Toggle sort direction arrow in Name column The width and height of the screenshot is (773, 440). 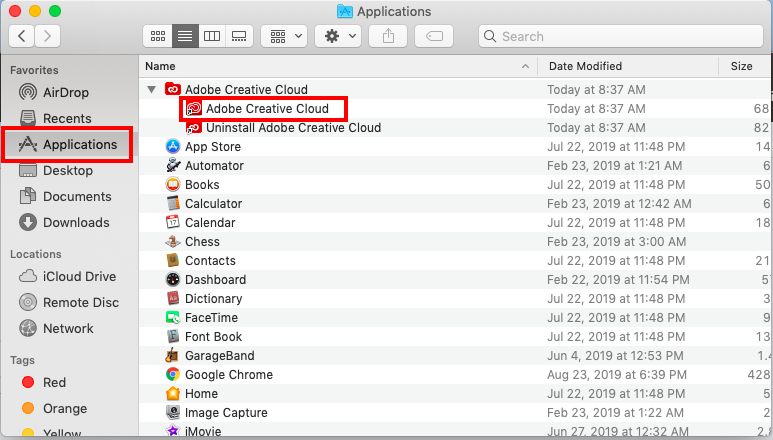[x=526, y=66]
